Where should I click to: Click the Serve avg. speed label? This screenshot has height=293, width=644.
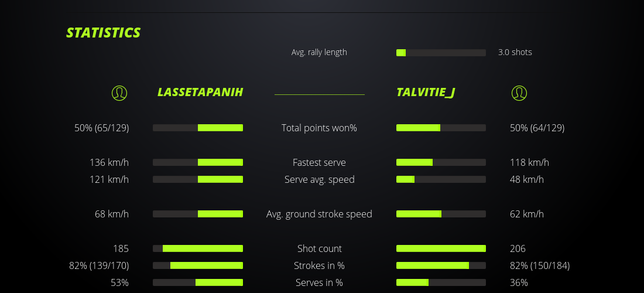(319, 179)
